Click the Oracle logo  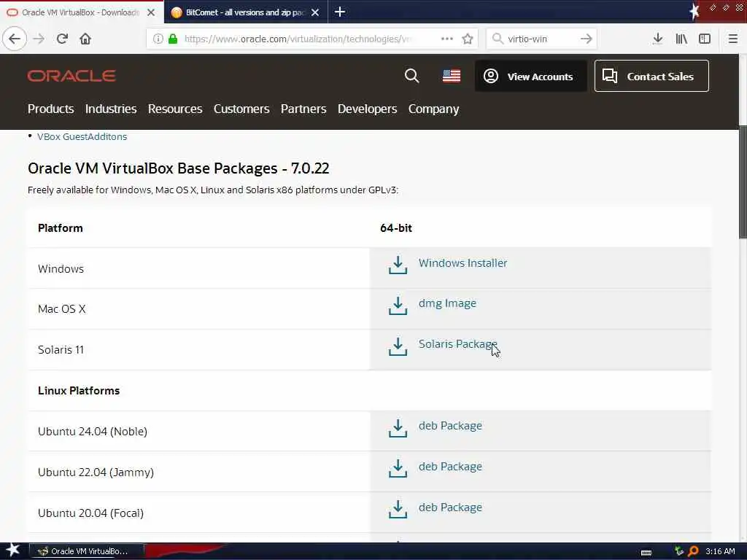click(71, 76)
